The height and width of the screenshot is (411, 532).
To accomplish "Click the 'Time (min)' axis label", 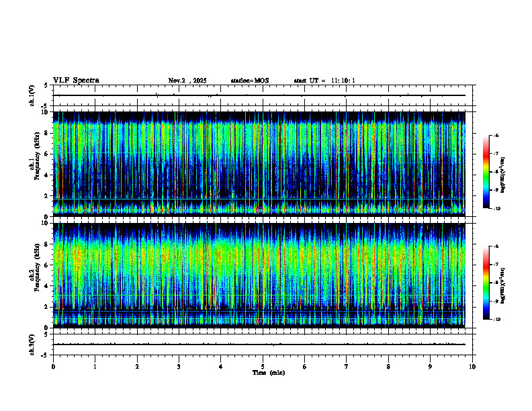I will pos(269,373).
